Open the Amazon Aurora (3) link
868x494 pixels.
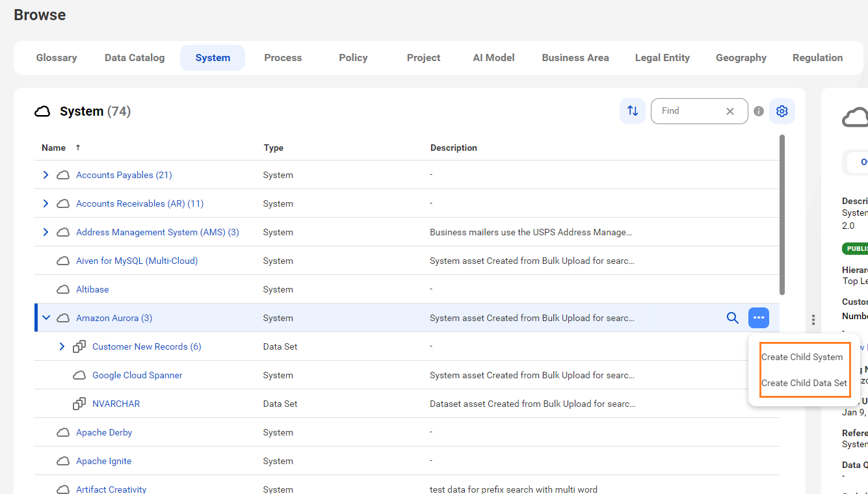pyautogui.click(x=114, y=318)
